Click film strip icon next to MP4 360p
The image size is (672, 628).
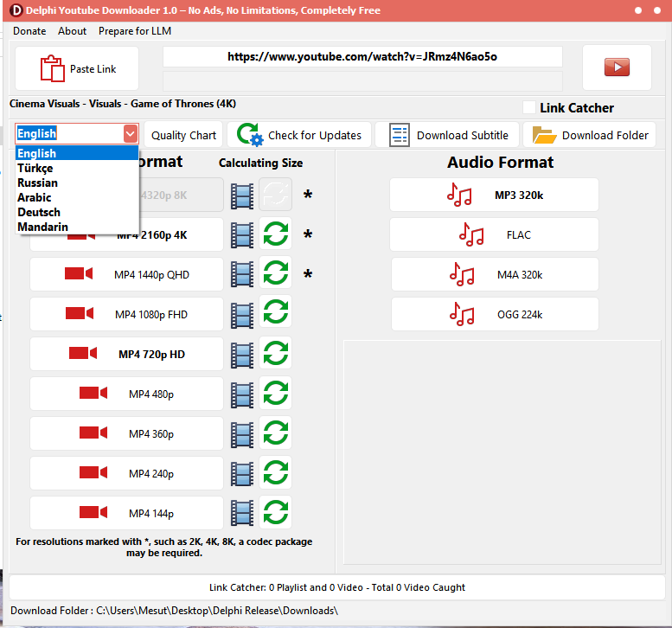pyautogui.click(x=242, y=434)
